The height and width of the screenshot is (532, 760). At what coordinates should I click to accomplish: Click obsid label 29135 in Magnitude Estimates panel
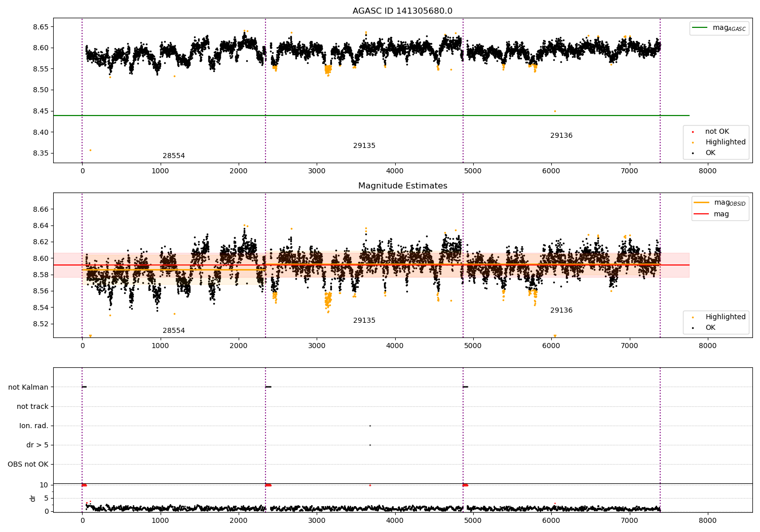tap(364, 321)
